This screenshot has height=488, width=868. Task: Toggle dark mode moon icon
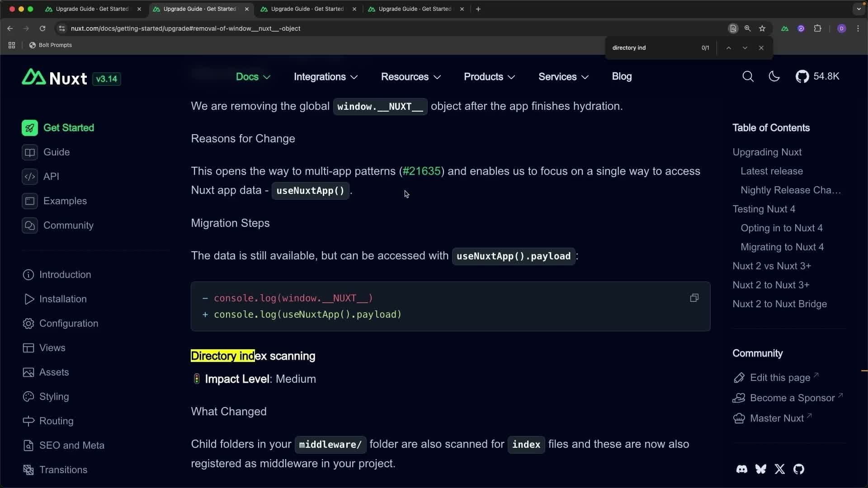pos(774,76)
